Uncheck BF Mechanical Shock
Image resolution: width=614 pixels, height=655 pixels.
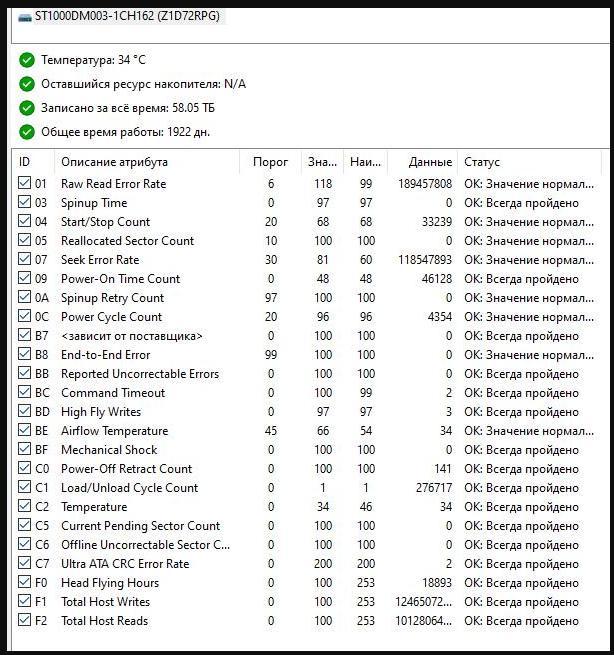coord(24,449)
